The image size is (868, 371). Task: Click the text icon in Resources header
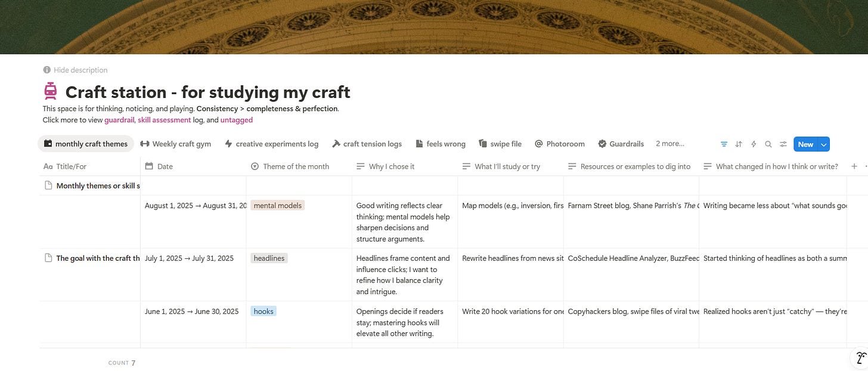point(572,166)
